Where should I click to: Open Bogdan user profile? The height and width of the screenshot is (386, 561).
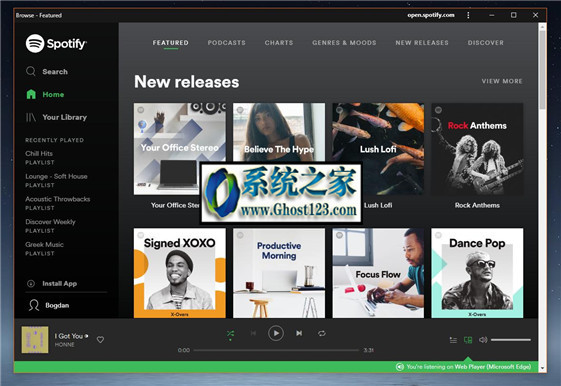49,305
